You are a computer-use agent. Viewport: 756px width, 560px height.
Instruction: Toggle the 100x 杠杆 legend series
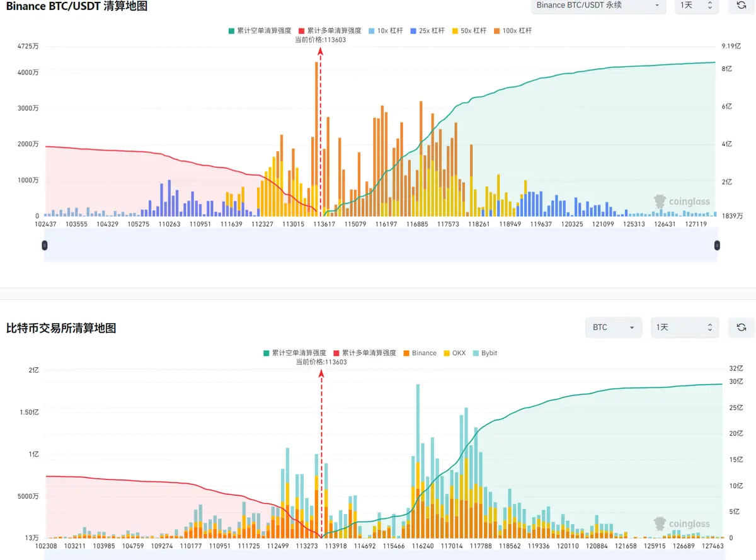point(513,30)
